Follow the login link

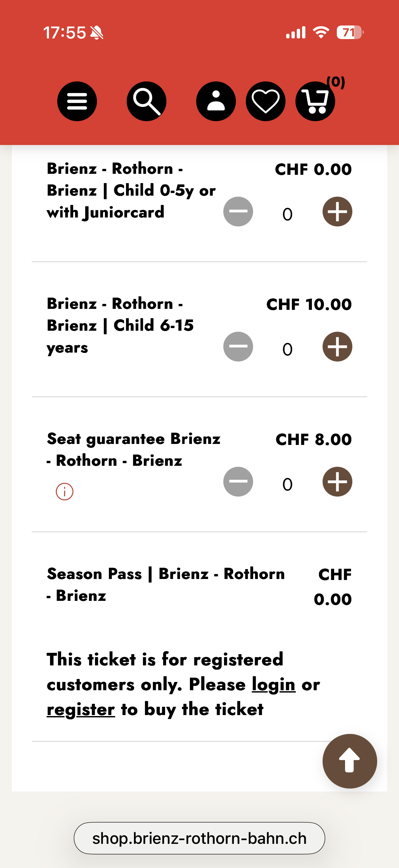273,685
